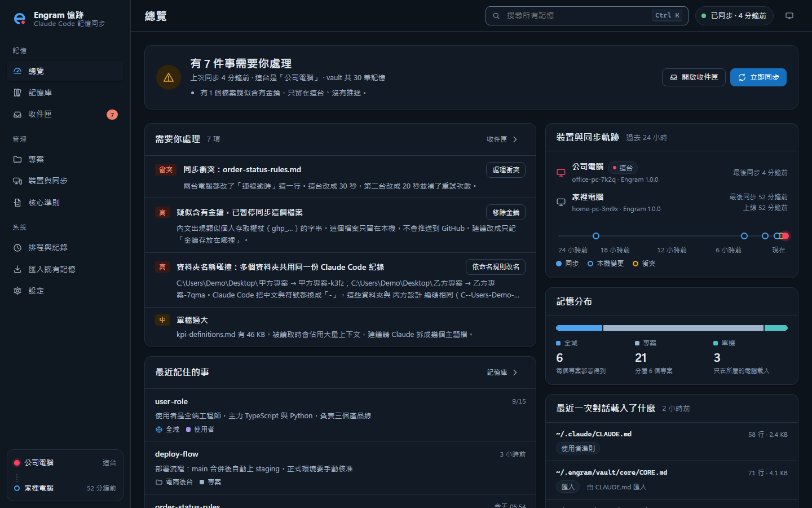Open 記憶庫 from the sidebar

click(65, 93)
